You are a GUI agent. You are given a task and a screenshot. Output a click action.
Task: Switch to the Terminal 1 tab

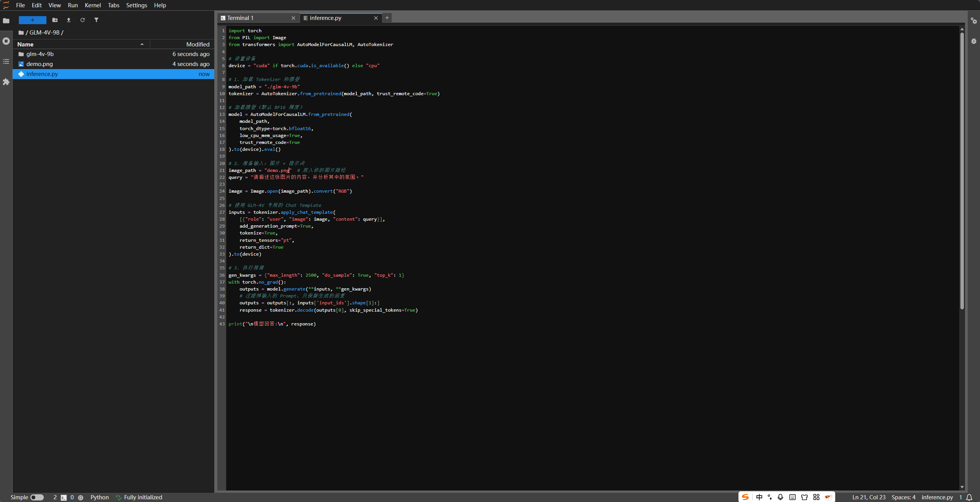(x=240, y=18)
